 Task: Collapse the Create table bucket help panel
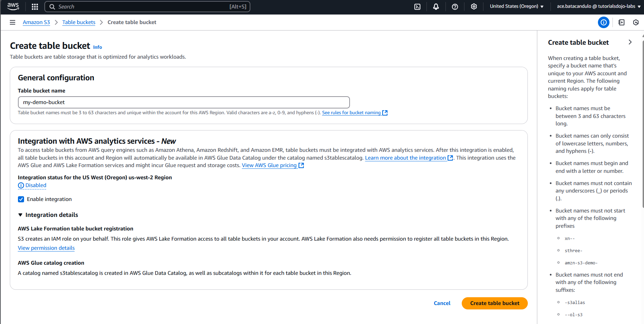tap(630, 42)
